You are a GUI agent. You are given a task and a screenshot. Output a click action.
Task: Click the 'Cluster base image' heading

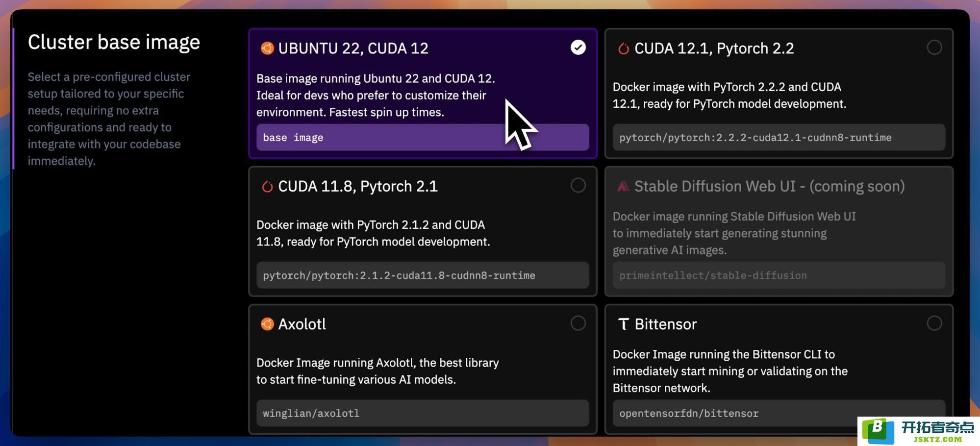[114, 42]
